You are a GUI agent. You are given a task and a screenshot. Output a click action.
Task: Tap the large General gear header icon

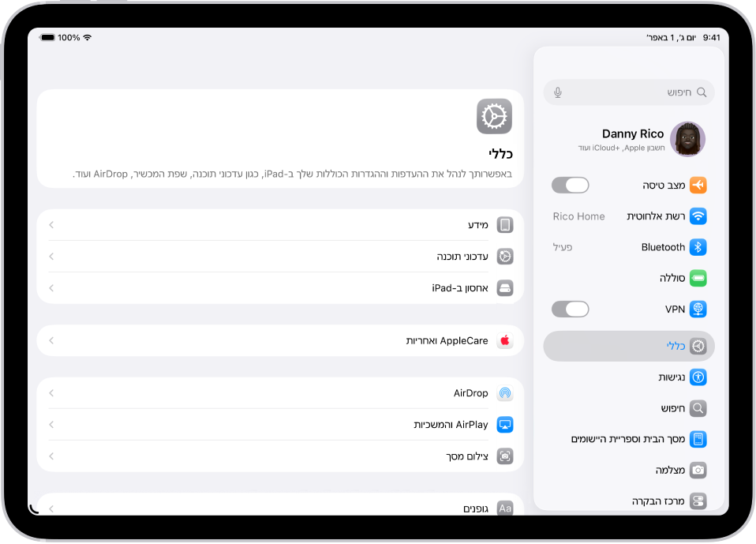coord(494,116)
